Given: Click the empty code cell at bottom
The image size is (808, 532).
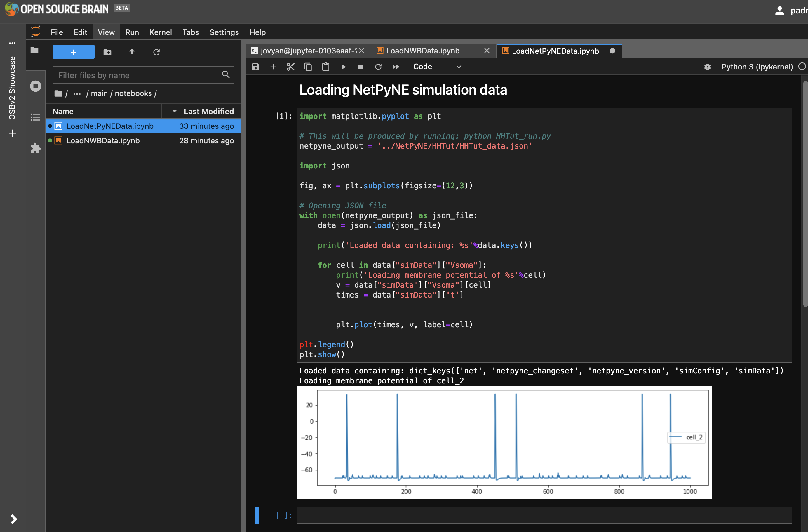Looking at the screenshot, I should click(544, 515).
